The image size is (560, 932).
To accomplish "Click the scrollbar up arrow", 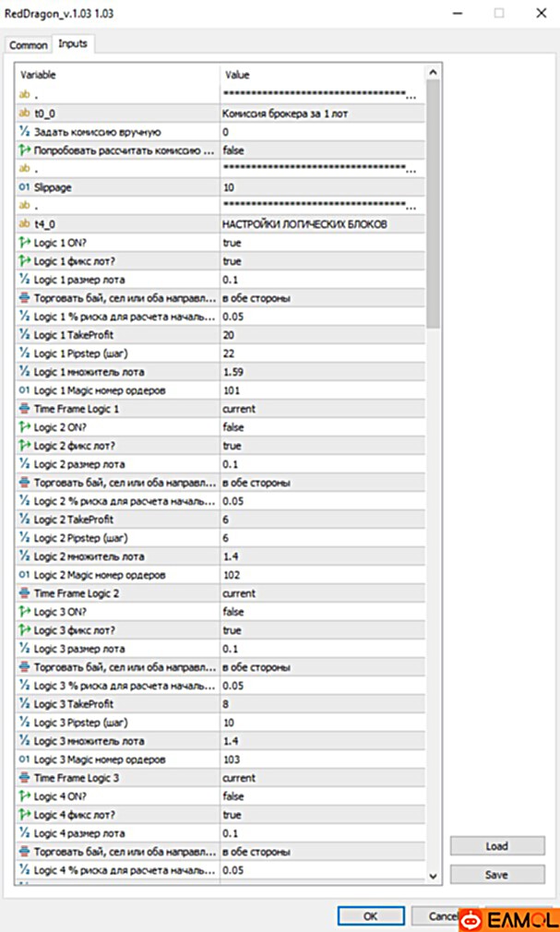I will tap(433, 73).
